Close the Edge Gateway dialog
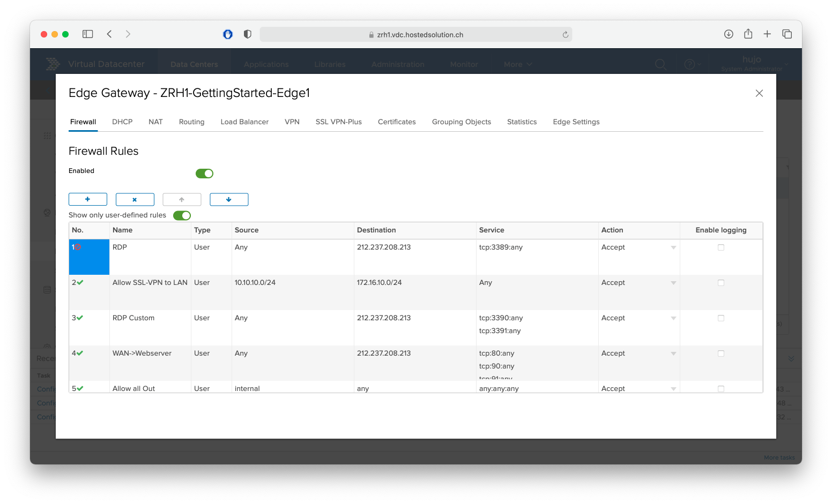Viewport: 832px width, 504px height. tap(759, 93)
